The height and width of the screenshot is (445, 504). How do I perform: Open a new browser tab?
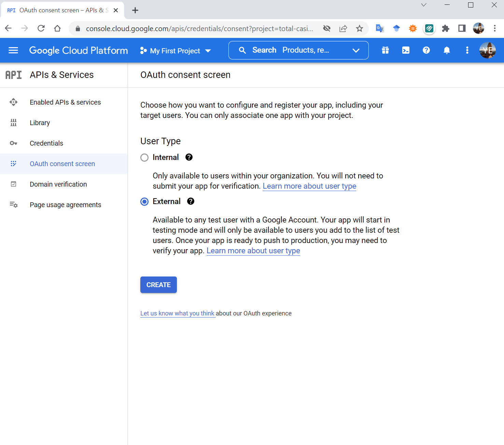point(135,10)
